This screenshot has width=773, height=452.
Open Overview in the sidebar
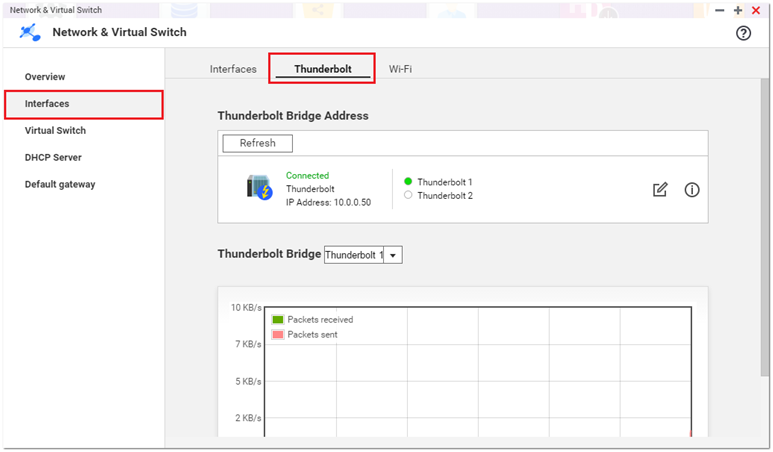pos(45,77)
